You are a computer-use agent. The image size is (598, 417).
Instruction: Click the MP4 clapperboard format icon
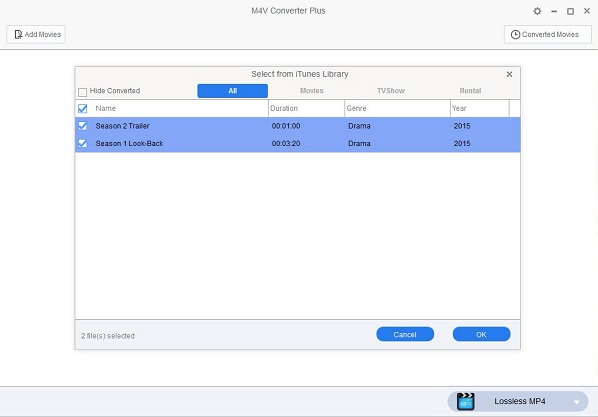click(x=465, y=401)
